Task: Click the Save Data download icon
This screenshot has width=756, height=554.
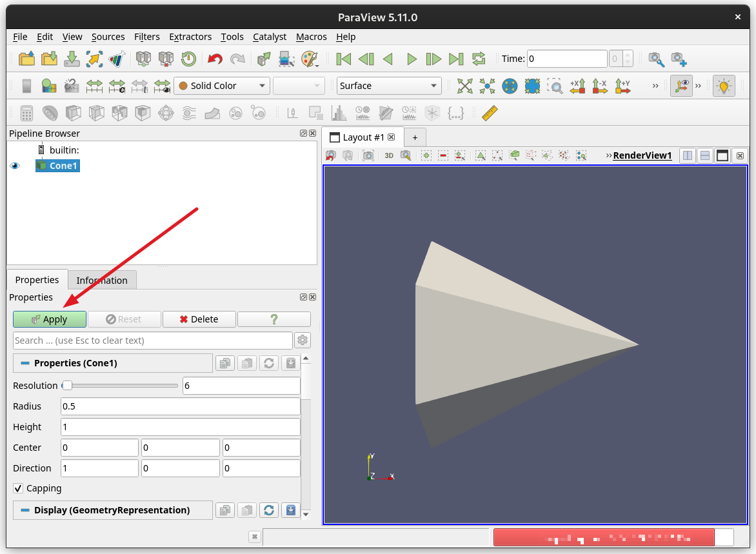Action: pos(72,59)
